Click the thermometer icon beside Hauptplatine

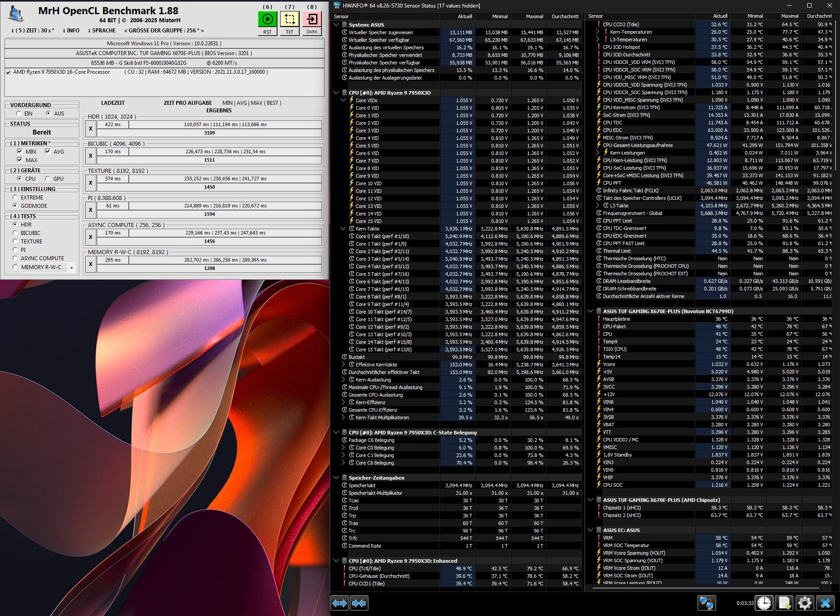pyautogui.click(x=598, y=319)
